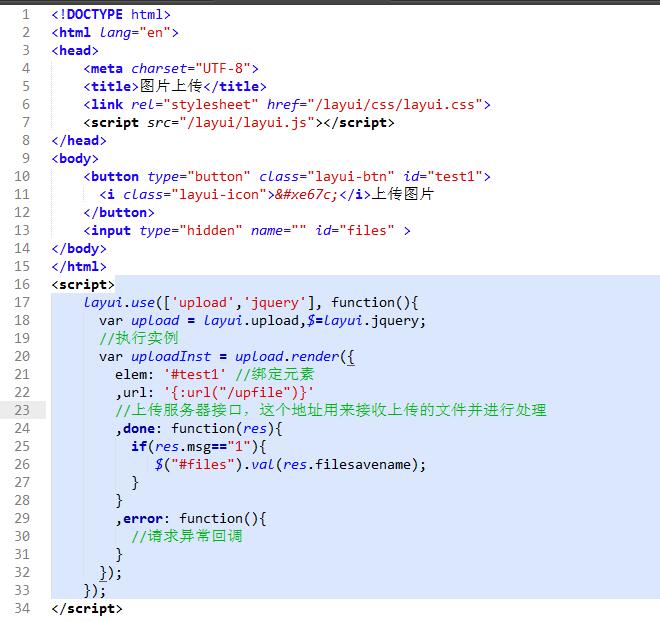
Task: Click the 'upload' string in layui.use
Action: [203, 302]
